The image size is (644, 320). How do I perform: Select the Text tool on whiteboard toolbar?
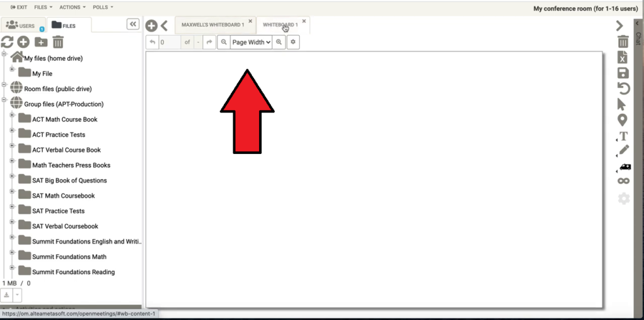(623, 136)
